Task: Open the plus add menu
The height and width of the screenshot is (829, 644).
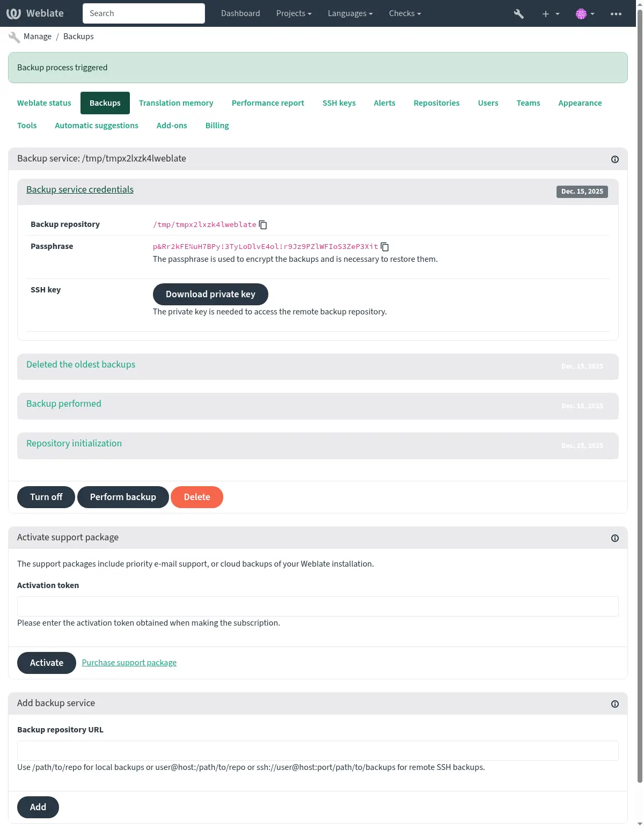Action: tap(551, 13)
